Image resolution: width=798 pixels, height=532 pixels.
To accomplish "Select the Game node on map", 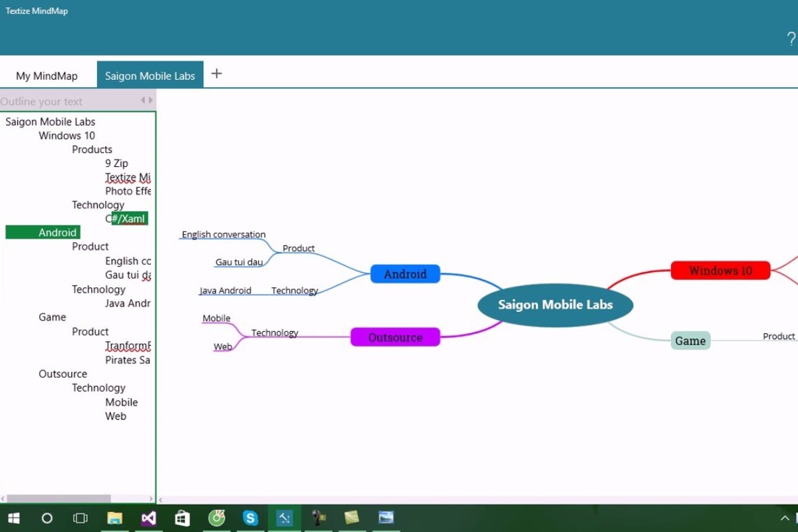I will click(x=690, y=340).
